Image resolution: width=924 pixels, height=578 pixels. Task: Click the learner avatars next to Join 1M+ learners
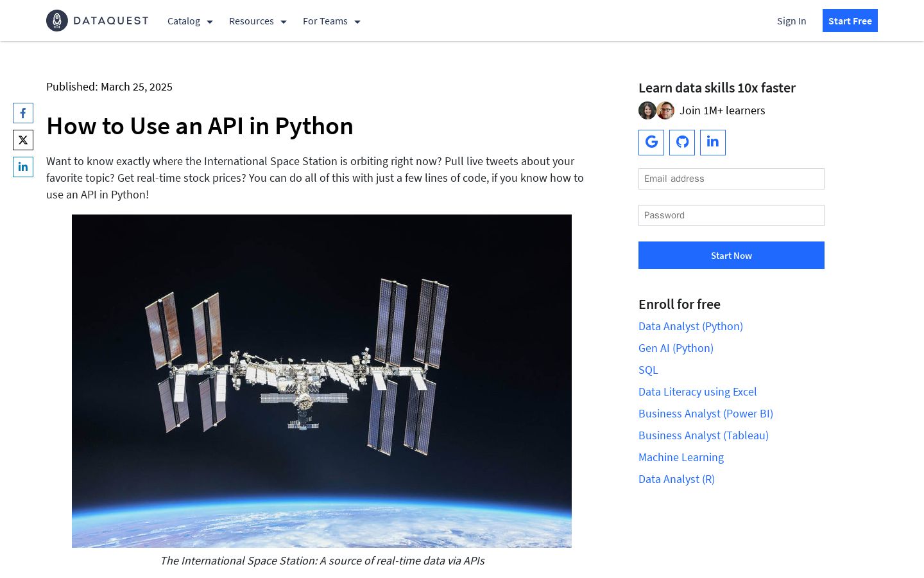point(656,110)
